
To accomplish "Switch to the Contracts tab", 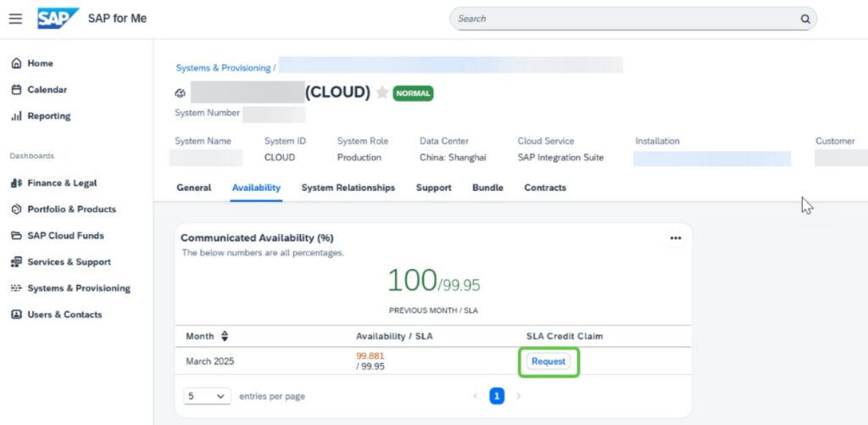I will pos(545,187).
